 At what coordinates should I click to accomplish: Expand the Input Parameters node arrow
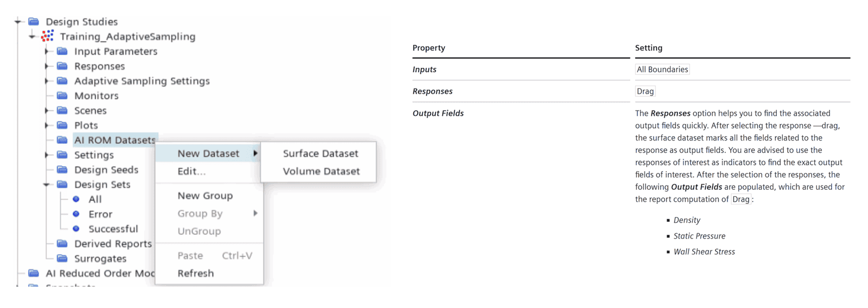47,51
